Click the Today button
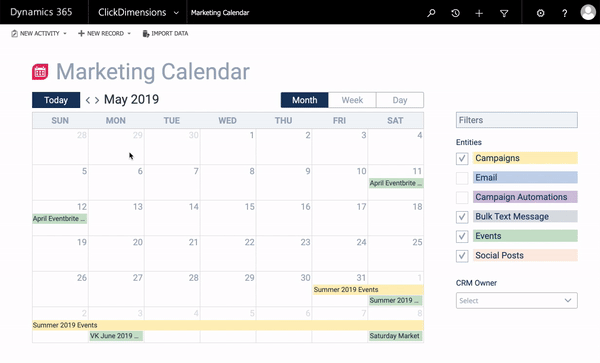This screenshot has height=363, width=600. coord(56,100)
